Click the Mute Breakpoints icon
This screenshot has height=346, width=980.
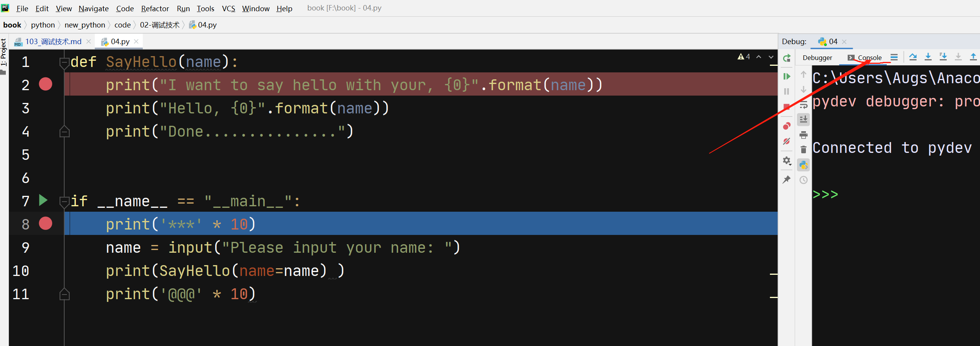pyautogui.click(x=787, y=142)
